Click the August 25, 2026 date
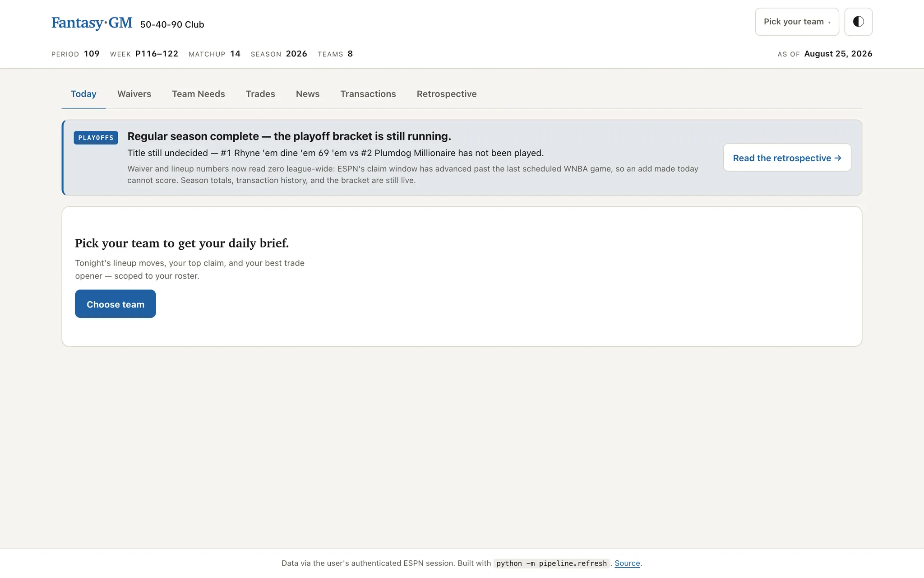 (838, 54)
